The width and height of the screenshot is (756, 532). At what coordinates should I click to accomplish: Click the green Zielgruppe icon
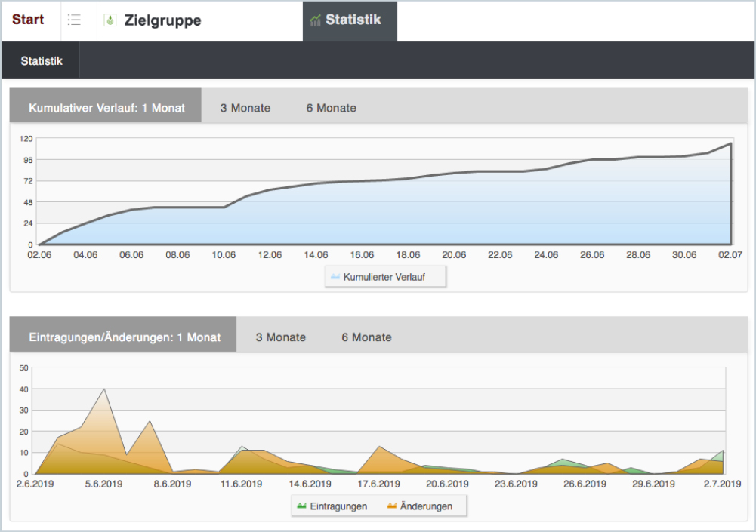click(x=110, y=21)
